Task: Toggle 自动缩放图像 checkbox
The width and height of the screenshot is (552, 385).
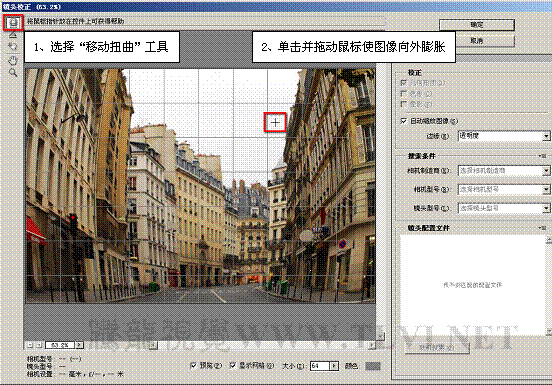Action: coord(404,121)
